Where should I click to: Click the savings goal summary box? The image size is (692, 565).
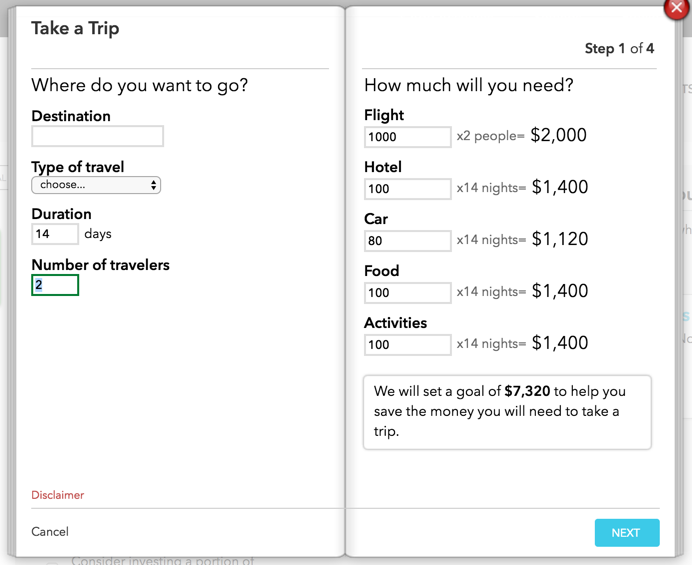point(507,412)
